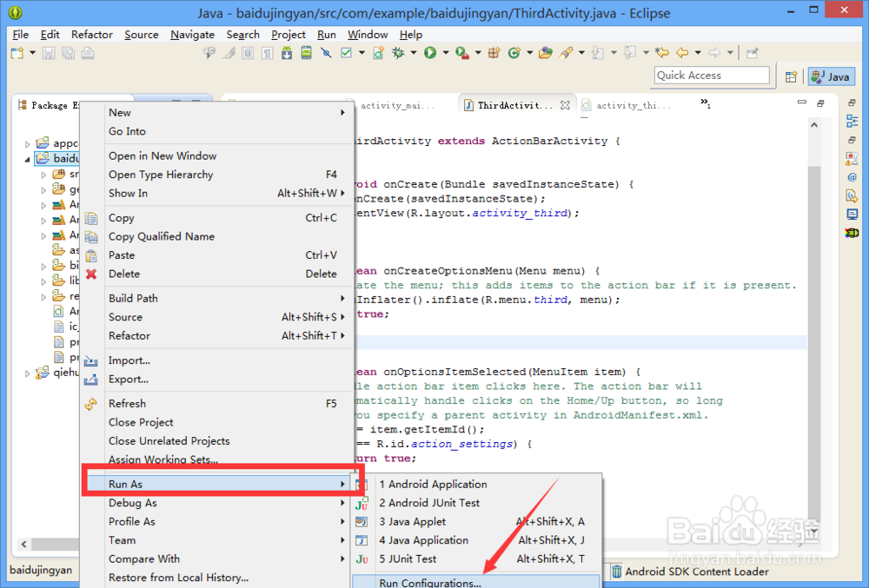The width and height of the screenshot is (869, 588).
Task: Open the Back history dropdown arrow
Action: [x=698, y=53]
